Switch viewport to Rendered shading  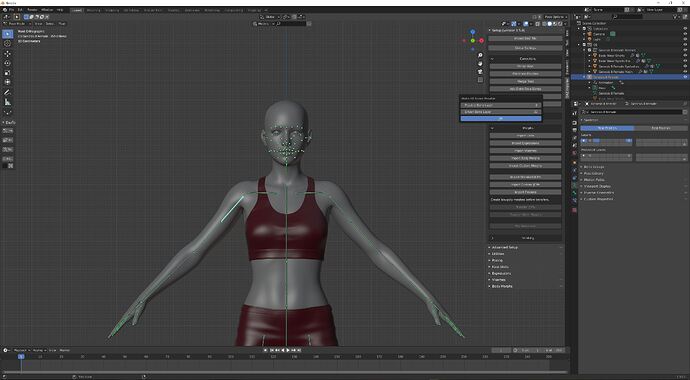pos(559,24)
